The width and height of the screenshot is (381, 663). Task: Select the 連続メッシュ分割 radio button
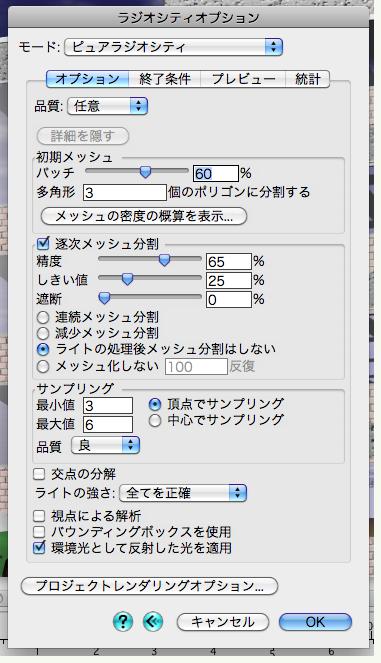[43, 317]
